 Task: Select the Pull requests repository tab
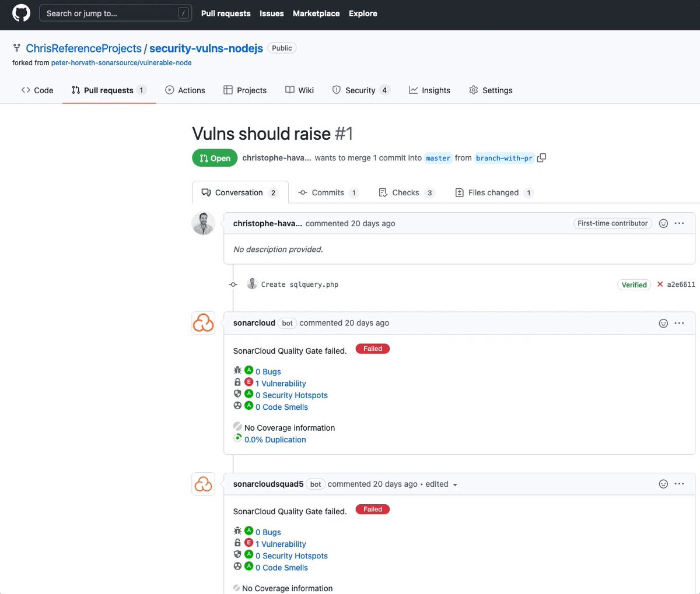109,90
